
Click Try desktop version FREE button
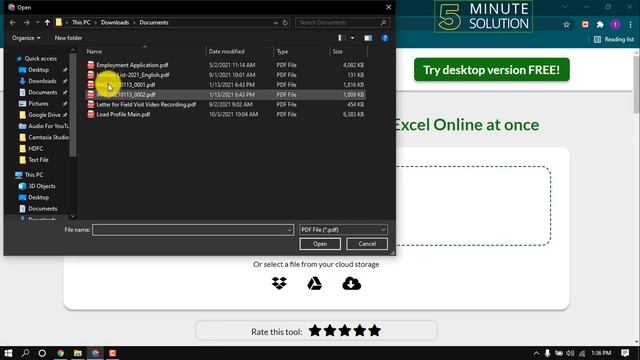(491, 70)
